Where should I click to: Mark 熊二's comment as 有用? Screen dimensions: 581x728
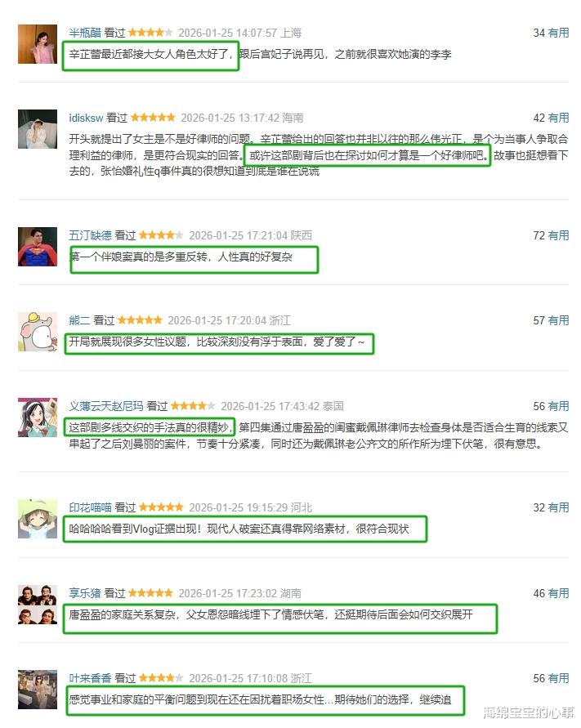[559, 320]
